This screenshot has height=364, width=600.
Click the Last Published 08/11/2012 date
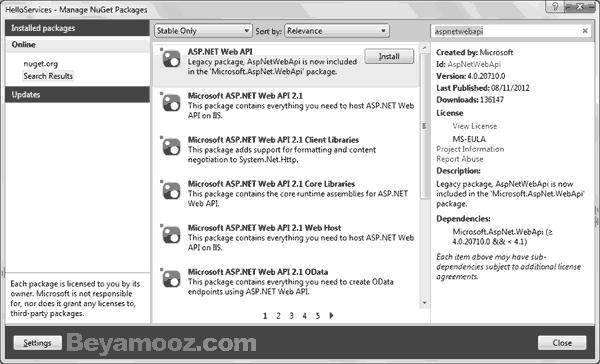coord(510,88)
